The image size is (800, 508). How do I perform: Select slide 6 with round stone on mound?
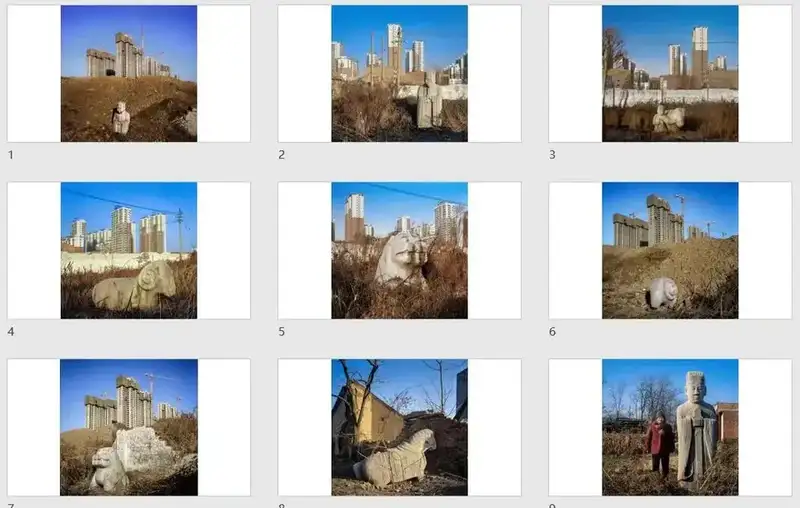670,250
